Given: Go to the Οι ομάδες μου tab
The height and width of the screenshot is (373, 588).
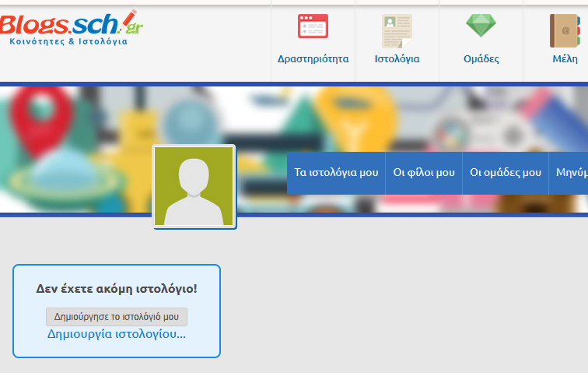Looking at the screenshot, I should [505, 173].
